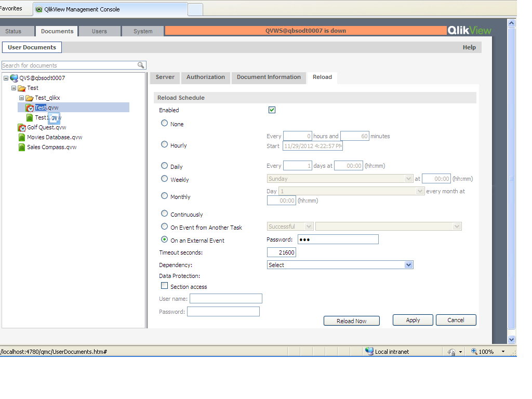Click the QVWS@qbsodt0007 is down alert

click(x=305, y=31)
